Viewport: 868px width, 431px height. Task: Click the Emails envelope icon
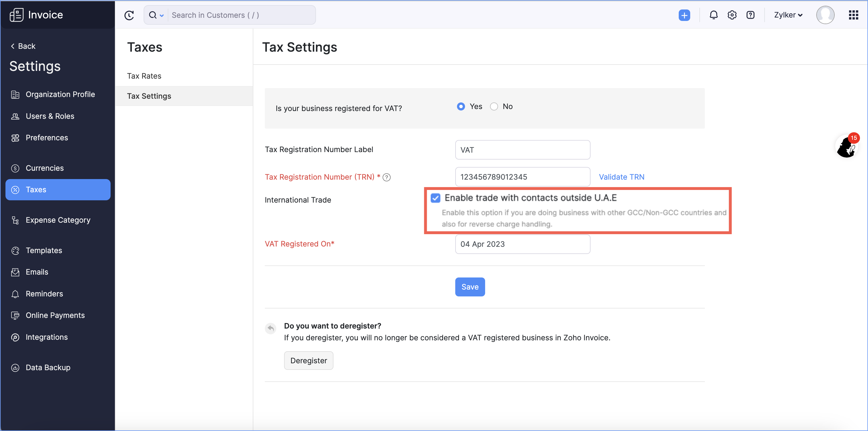[x=15, y=272]
